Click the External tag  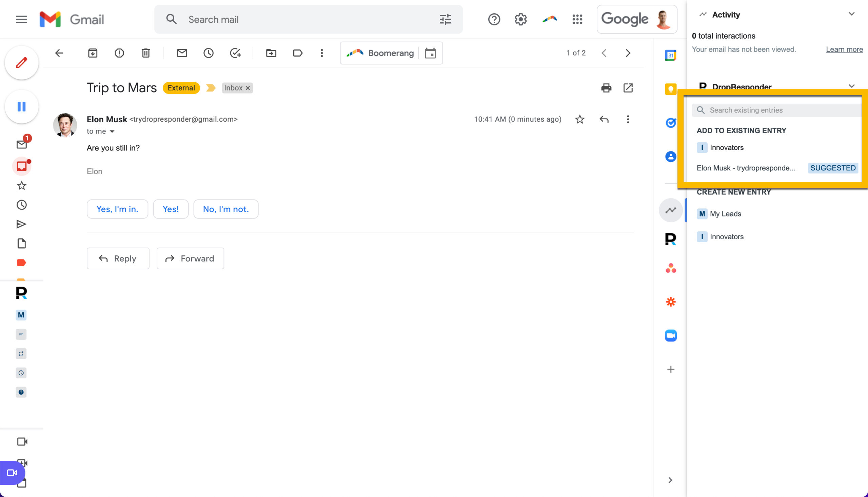[x=181, y=88]
